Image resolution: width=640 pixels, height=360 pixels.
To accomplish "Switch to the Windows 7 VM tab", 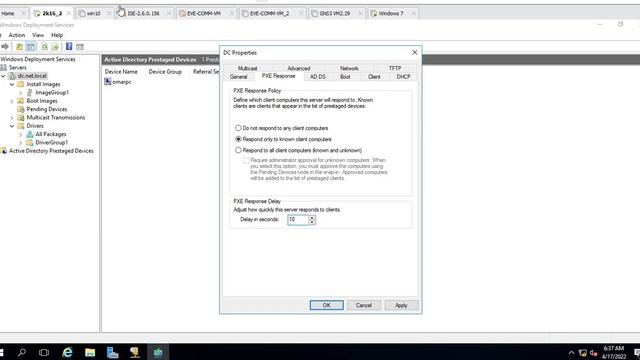I will (391, 13).
